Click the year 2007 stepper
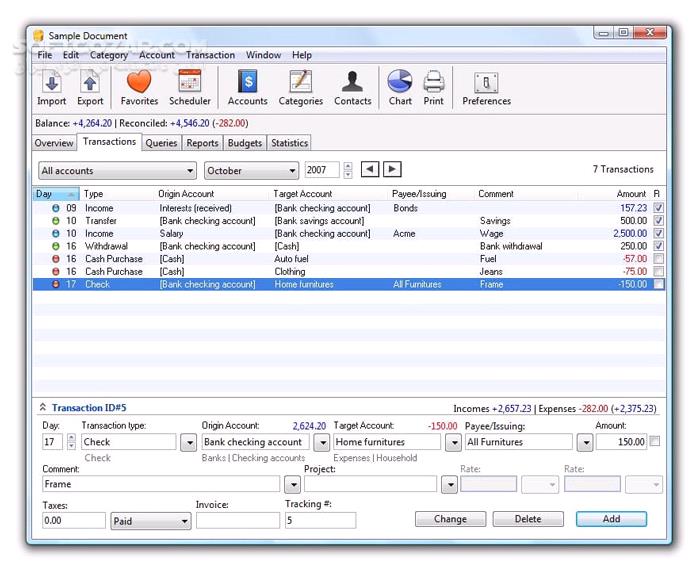The width and height of the screenshot is (700, 571). (x=348, y=170)
